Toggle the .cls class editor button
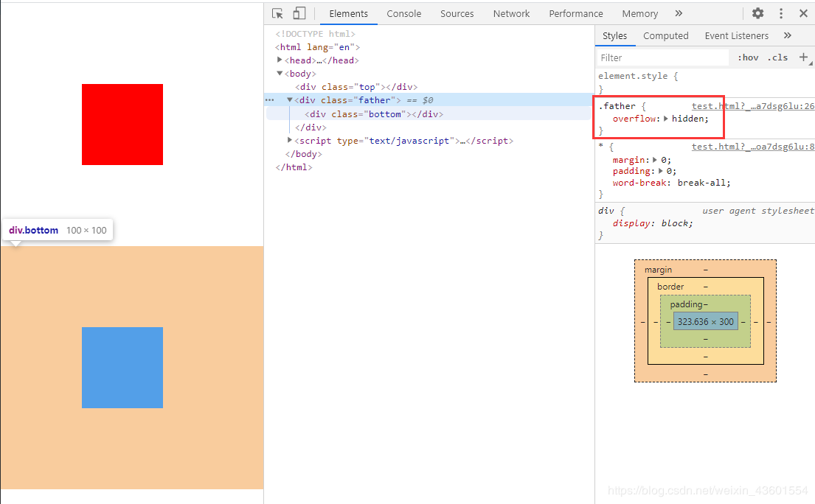 [x=777, y=57]
